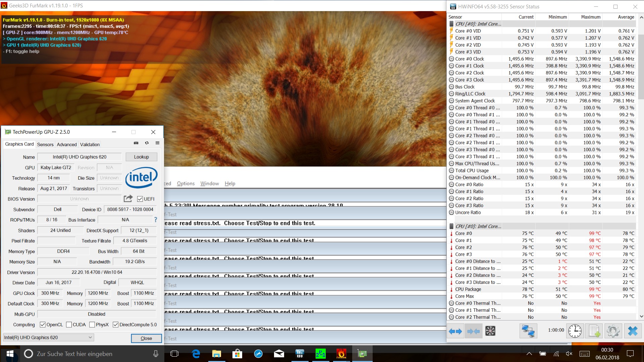Open HWiNFO remote network monitoring icon
Screen dimensions: 644x362
click(x=528, y=331)
